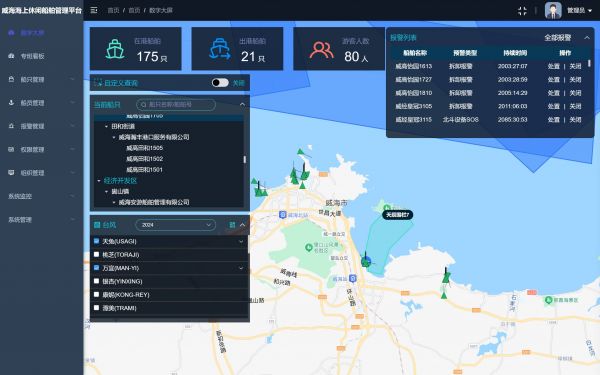The image size is (600, 375).
Task: Check the KONG-REY typhoon checkbox
Action: click(x=96, y=295)
